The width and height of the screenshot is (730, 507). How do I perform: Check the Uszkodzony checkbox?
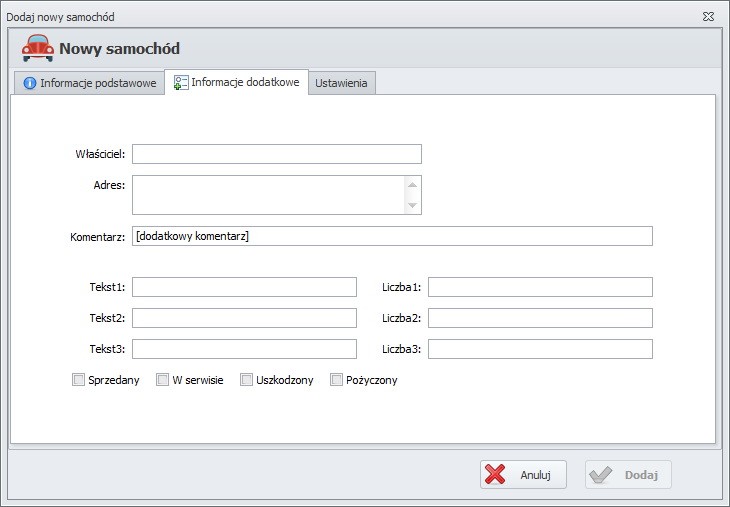tap(247, 380)
